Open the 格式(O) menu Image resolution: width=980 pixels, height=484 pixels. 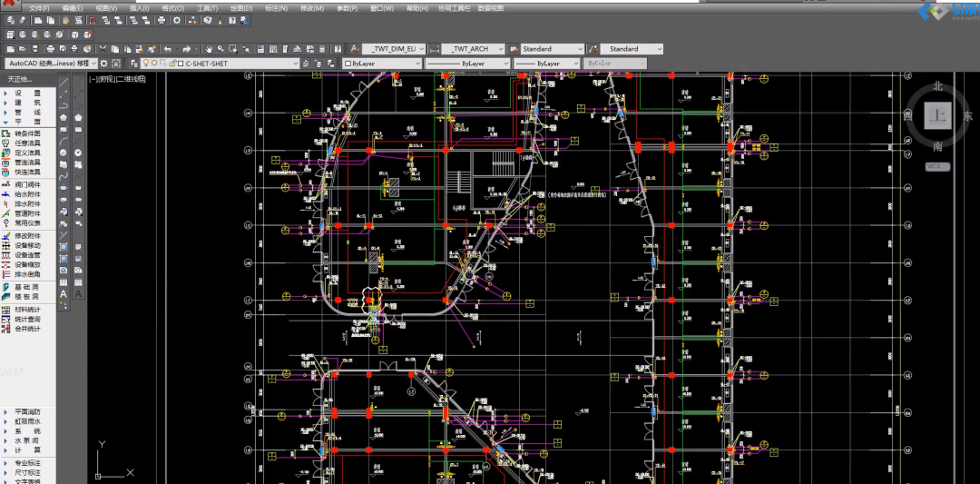(173, 9)
